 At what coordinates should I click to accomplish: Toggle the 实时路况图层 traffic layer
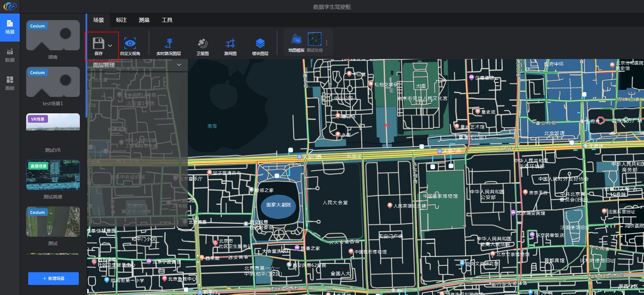tap(169, 44)
